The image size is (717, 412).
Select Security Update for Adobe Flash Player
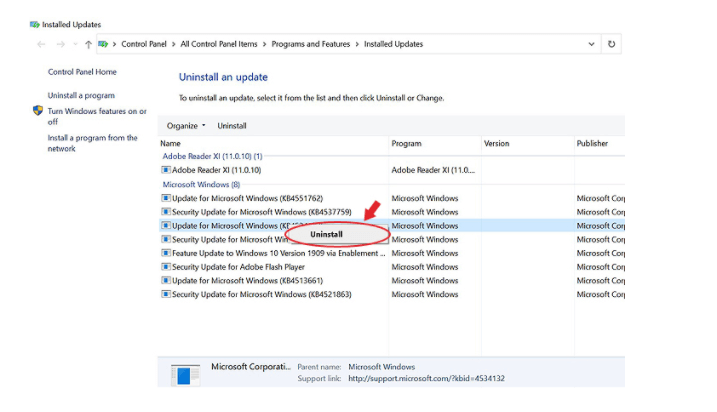[238, 267]
